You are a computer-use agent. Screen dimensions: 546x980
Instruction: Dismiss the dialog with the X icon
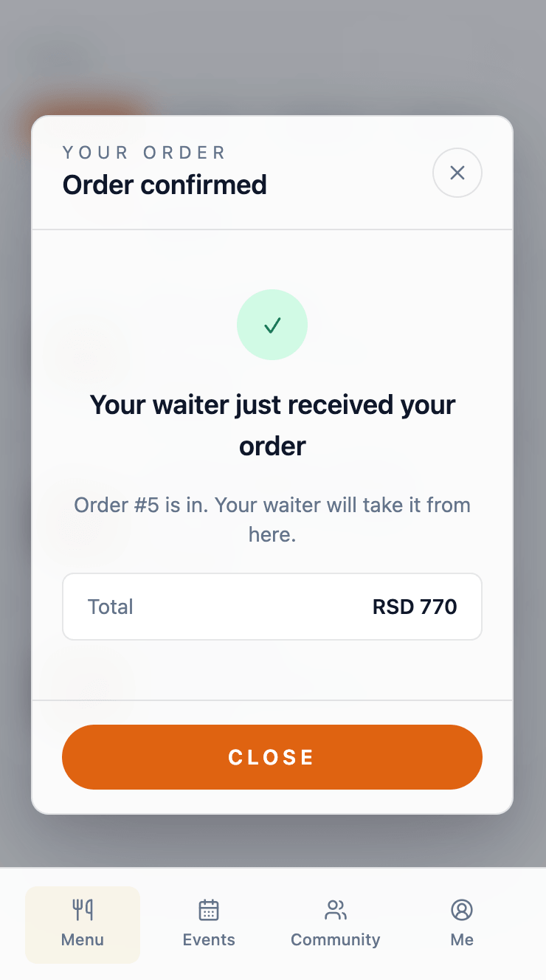457,173
